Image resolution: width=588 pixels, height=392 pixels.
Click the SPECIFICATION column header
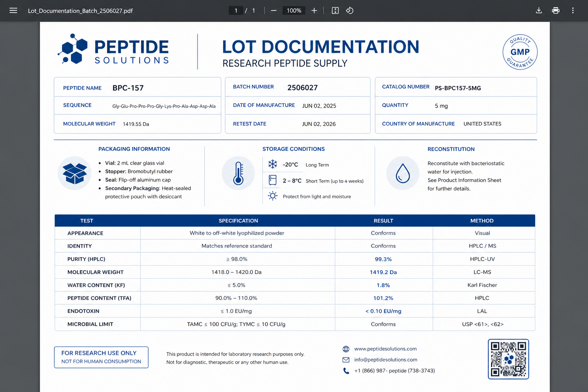pos(238,220)
